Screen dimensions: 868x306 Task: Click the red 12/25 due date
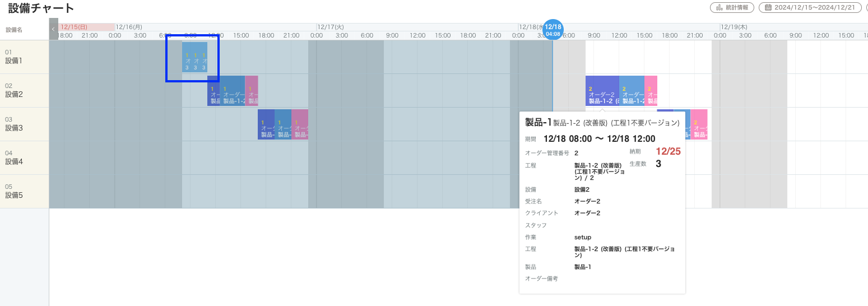click(668, 151)
